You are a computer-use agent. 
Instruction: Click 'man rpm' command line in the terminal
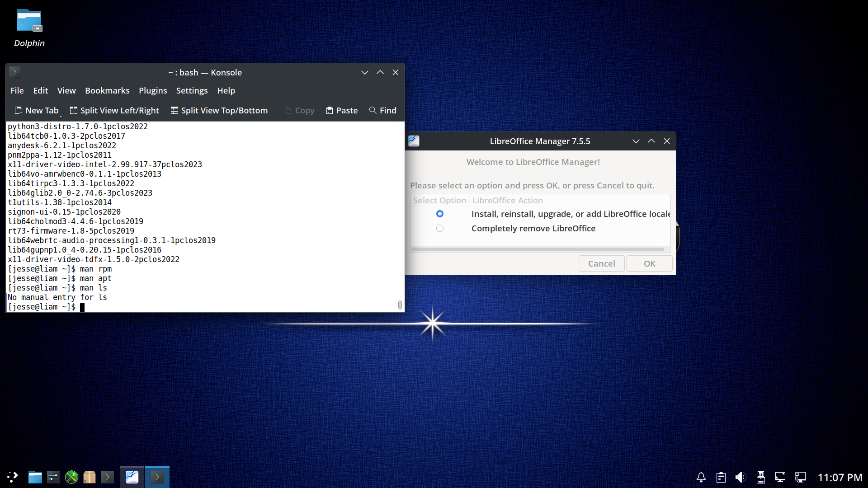(60, 269)
